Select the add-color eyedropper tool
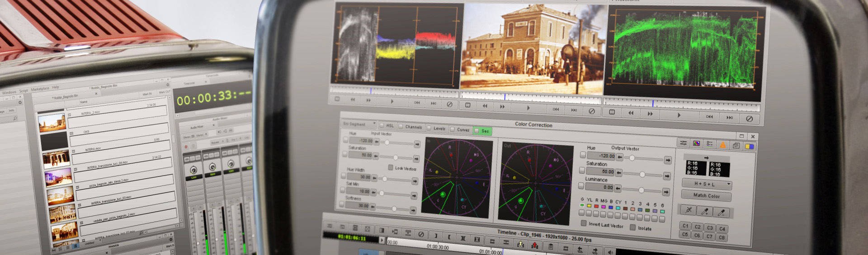This screenshot has width=868, height=255. tap(704, 211)
